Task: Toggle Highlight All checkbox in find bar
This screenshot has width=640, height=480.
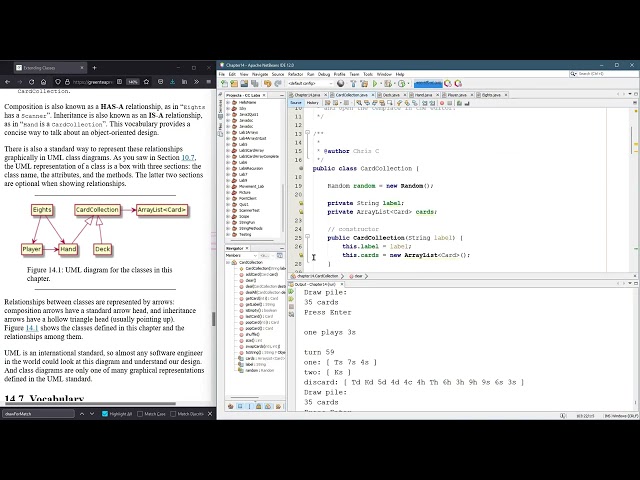Action: 105,414
